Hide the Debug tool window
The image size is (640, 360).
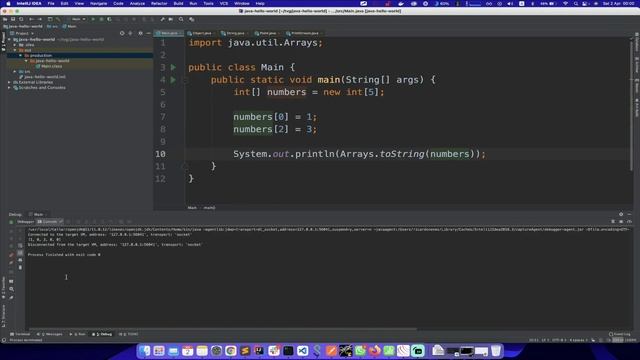click(x=629, y=214)
